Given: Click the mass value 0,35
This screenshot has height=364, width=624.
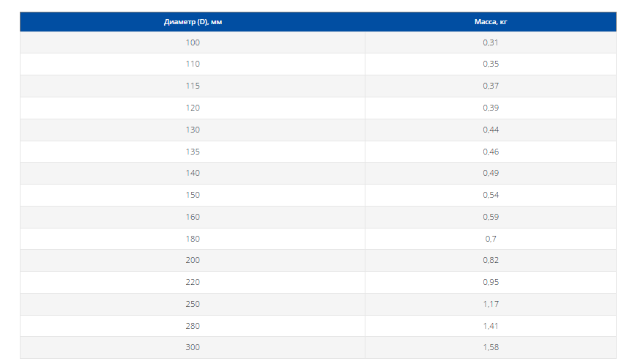Looking at the screenshot, I should pos(491,64).
